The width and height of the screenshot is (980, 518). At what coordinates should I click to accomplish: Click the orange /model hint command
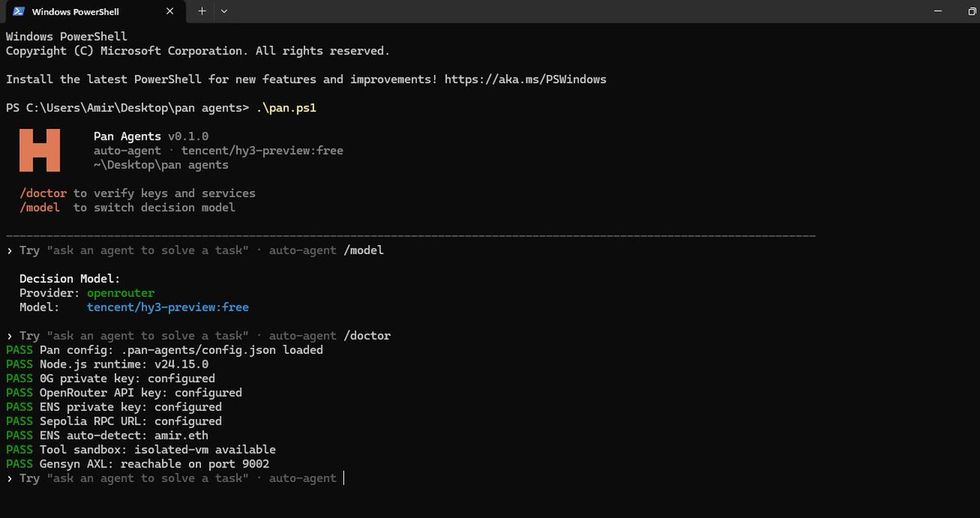[40, 208]
